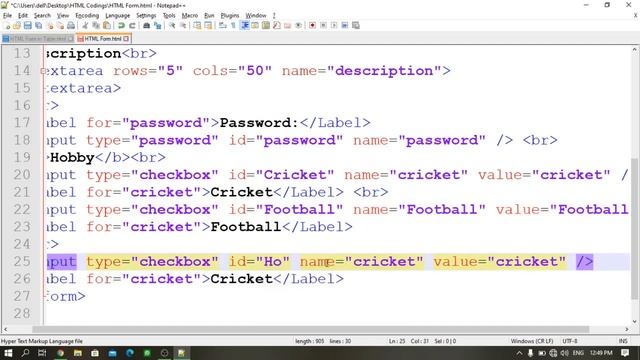640x360 pixels.
Task: Open the Function List panel icon
Action: point(277,25)
